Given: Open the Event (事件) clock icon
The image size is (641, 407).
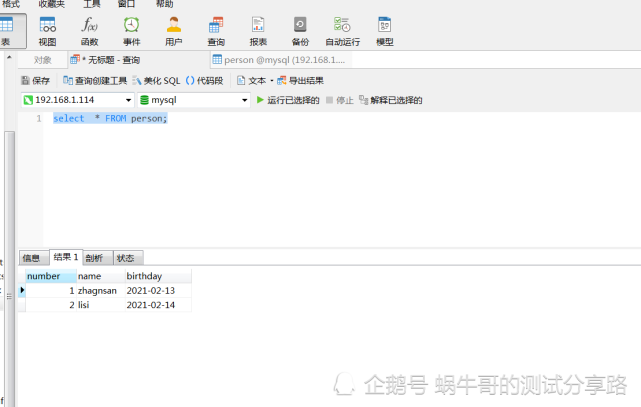Looking at the screenshot, I should click(x=132, y=31).
